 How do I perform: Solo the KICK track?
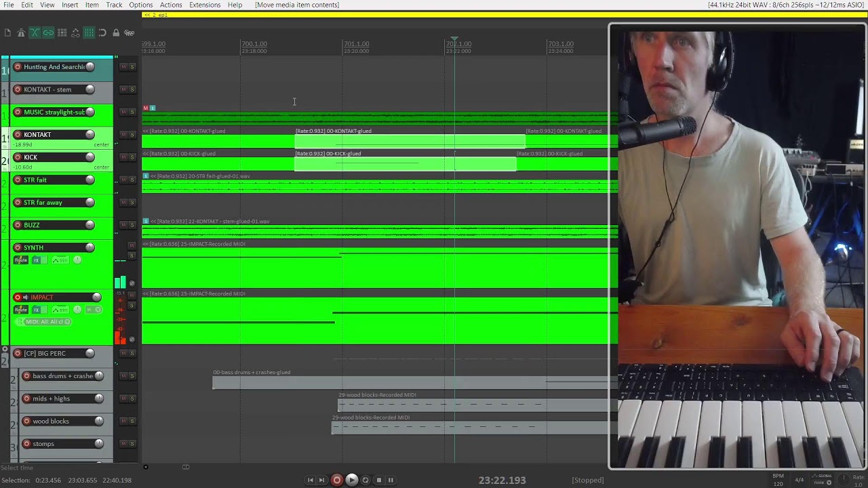(132, 157)
